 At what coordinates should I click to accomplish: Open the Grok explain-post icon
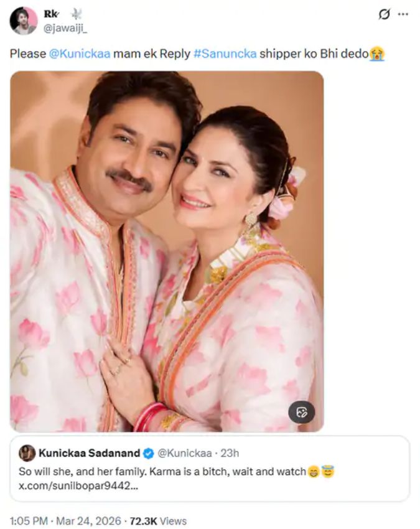pos(385,14)
